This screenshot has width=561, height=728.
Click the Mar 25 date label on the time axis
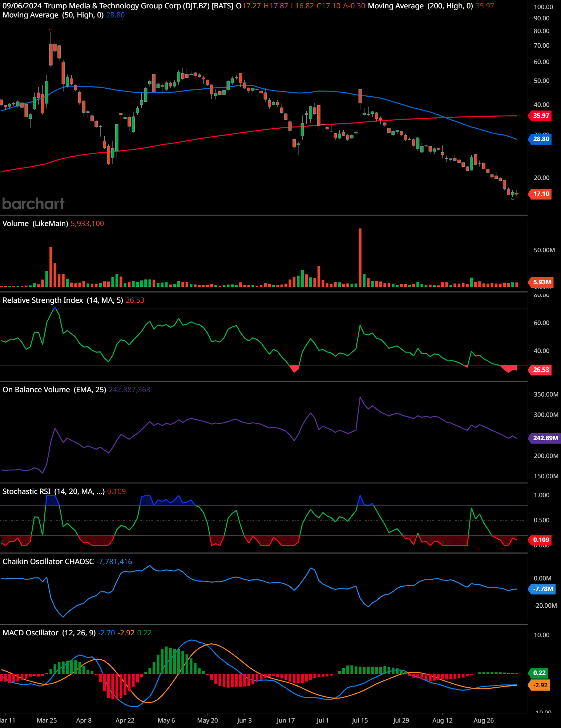coord(47,720)
